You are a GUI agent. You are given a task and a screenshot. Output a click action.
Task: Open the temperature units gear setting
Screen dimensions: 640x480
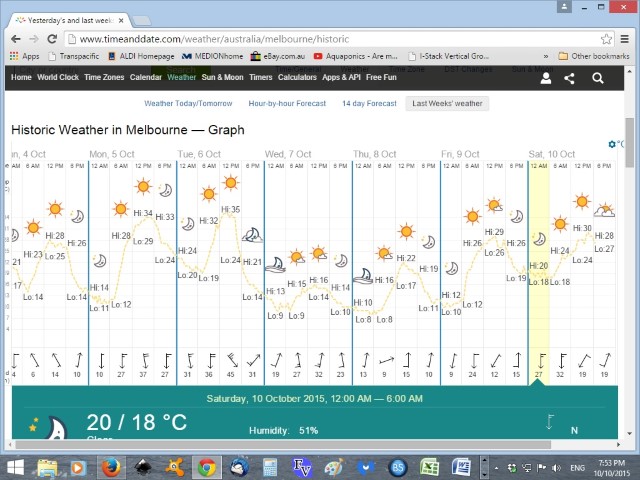[611, 144]
